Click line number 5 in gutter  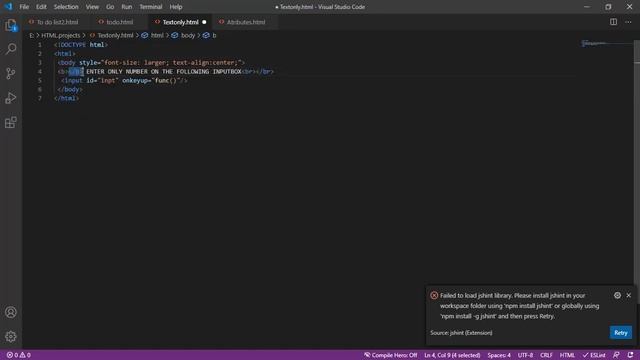(40, 80)
